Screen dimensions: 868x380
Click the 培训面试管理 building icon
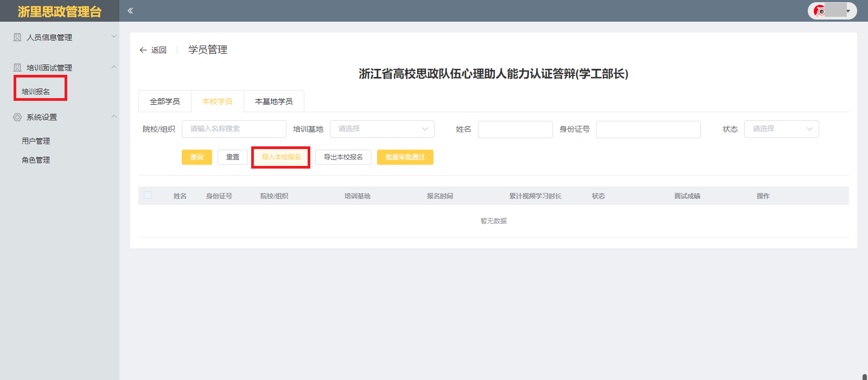[x=17, y=68]
